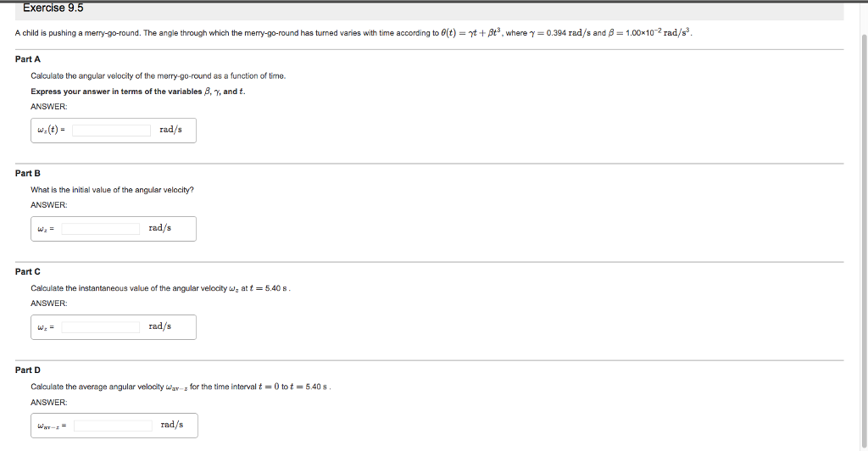Click the ANSWER label under Part B
The image size is (868, 451).
(x=48, y=204)
